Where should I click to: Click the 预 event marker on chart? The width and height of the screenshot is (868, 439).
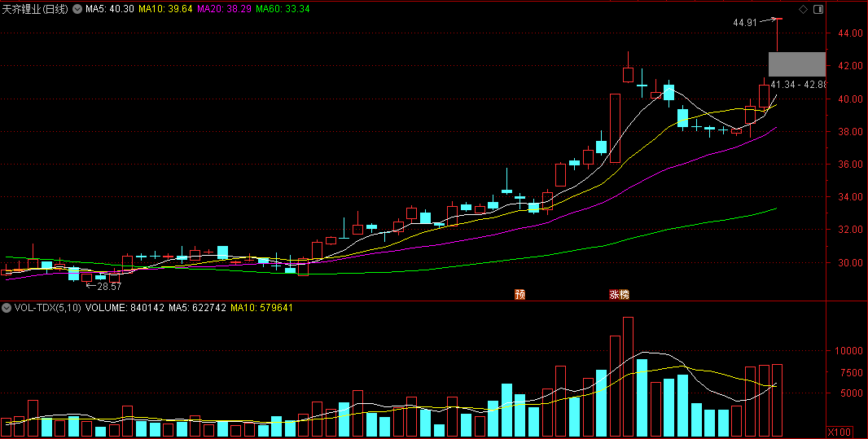[519, 294]
